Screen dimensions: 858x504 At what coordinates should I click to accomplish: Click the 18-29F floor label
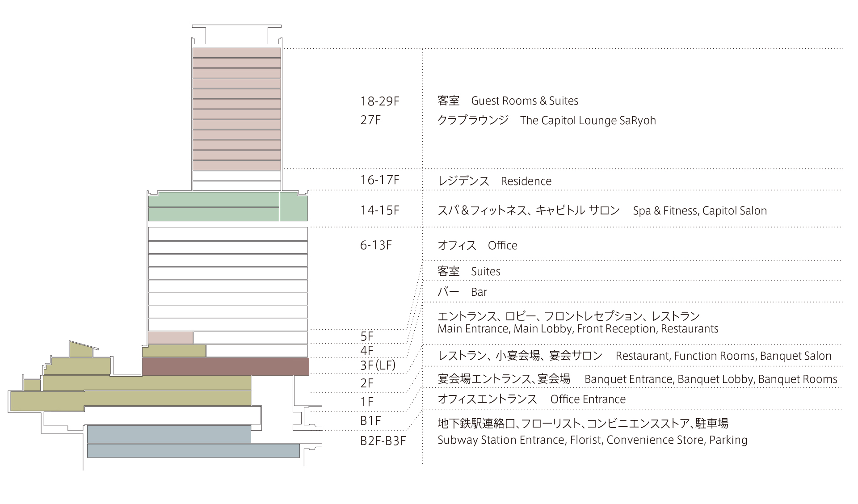[380, 101]
